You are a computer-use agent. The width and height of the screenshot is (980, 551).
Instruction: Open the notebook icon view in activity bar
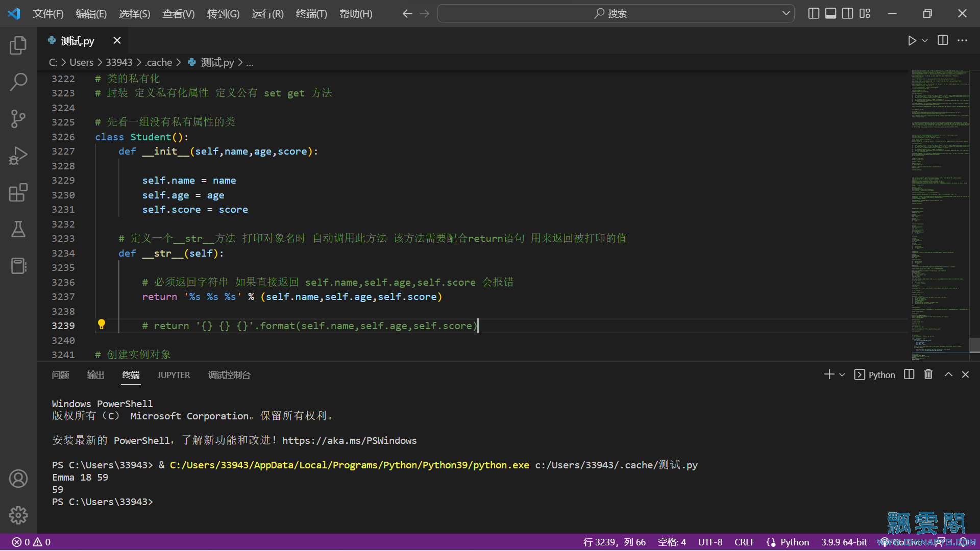coord(18,266)
